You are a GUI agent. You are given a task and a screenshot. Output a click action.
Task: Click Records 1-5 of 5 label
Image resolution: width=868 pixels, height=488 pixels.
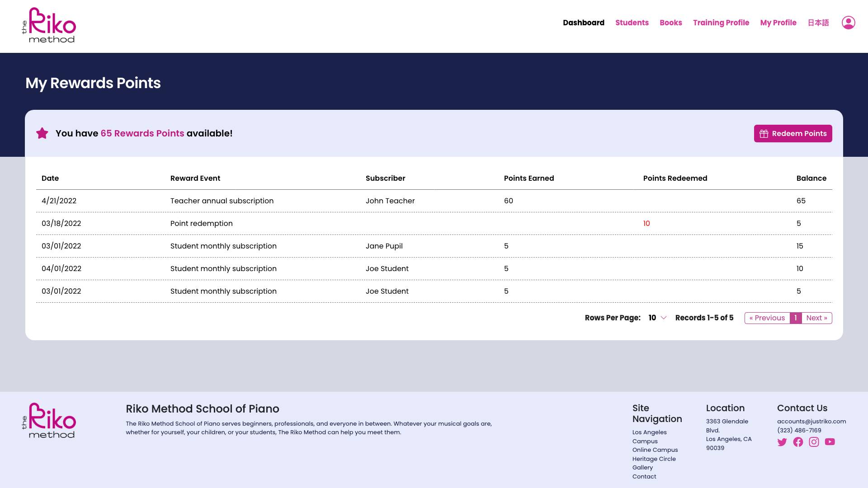(x=704, y=318)
